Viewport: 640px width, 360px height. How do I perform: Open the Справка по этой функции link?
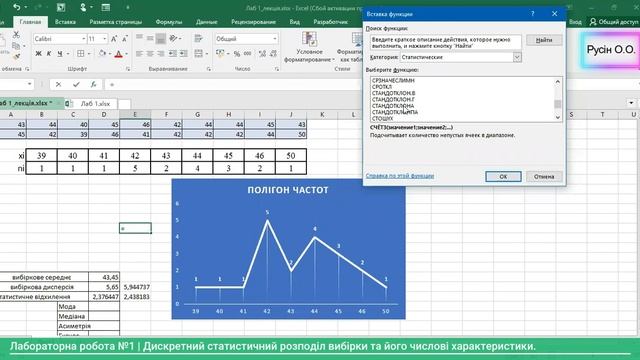(x=400, y=176)
